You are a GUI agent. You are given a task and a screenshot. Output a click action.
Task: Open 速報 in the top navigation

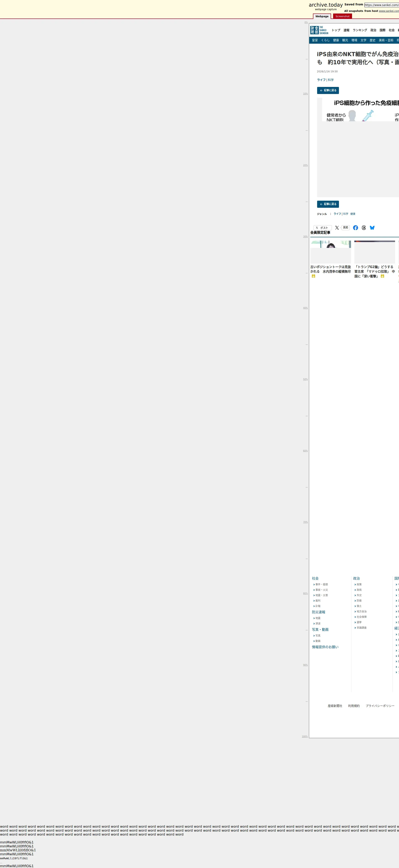tap(346, 30)
